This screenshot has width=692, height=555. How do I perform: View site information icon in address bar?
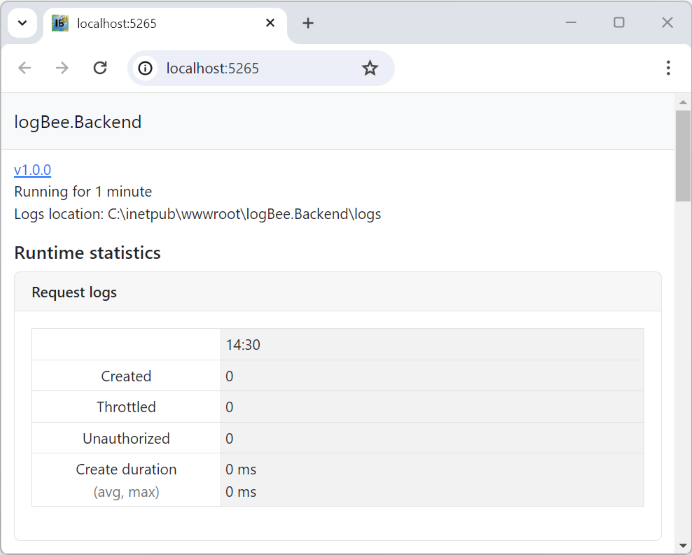coord(145,68)
